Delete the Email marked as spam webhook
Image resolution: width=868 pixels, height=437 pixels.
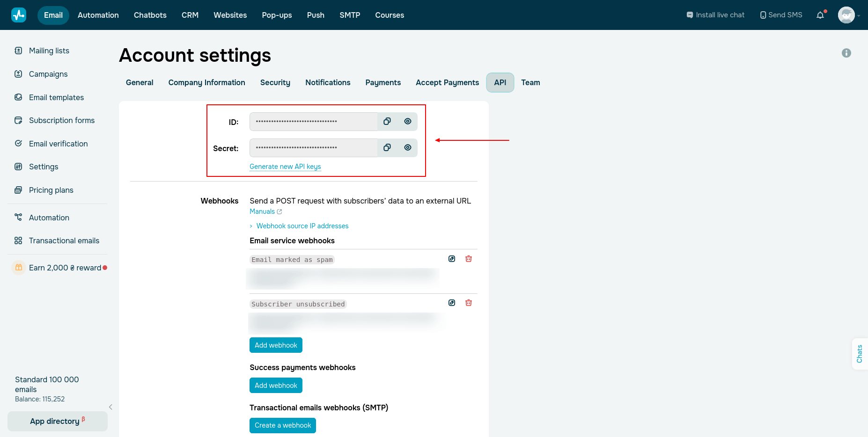point(469,259)
